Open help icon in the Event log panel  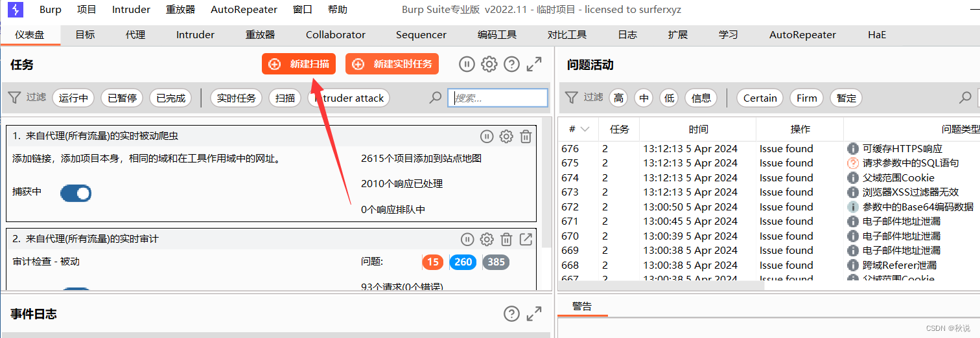(x=511, y=314)
